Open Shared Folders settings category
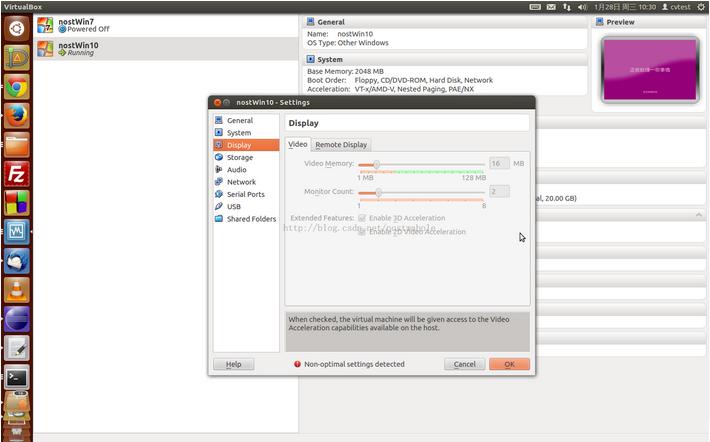Viewport: 710px width, 442px height. pos(246,219)
